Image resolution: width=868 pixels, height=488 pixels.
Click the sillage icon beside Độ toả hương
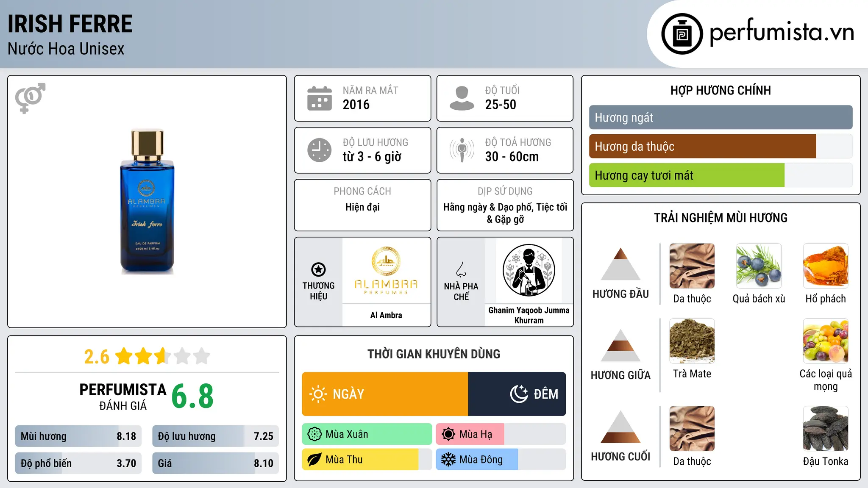(462, 150)
